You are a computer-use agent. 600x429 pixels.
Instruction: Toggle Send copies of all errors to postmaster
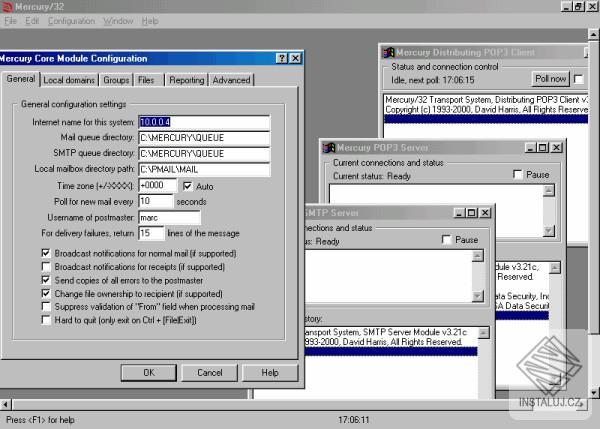point(46,280)
